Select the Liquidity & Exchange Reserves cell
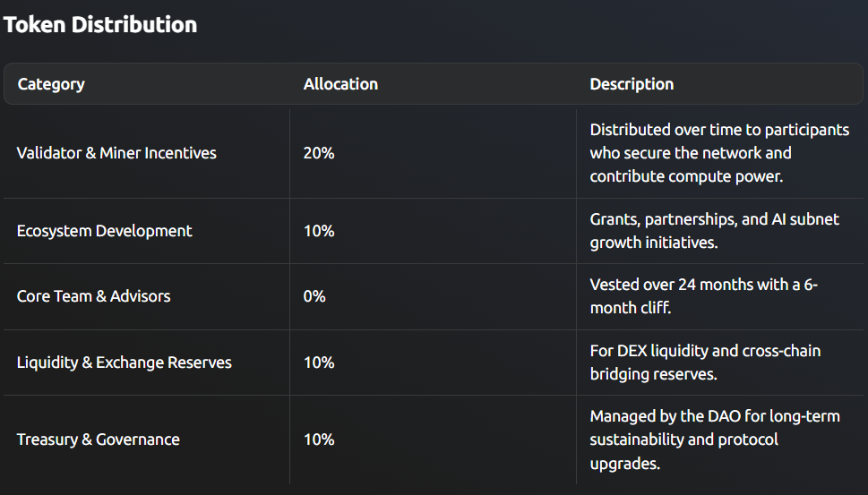Viewport: 868px width, 495px height. click(x=124, y=363)
